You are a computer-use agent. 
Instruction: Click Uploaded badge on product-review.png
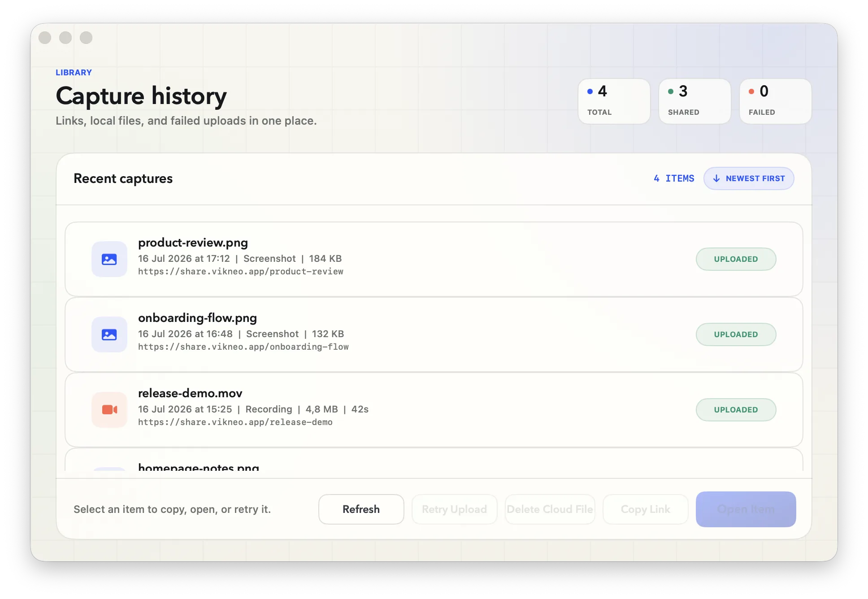(x=736, y=259)
